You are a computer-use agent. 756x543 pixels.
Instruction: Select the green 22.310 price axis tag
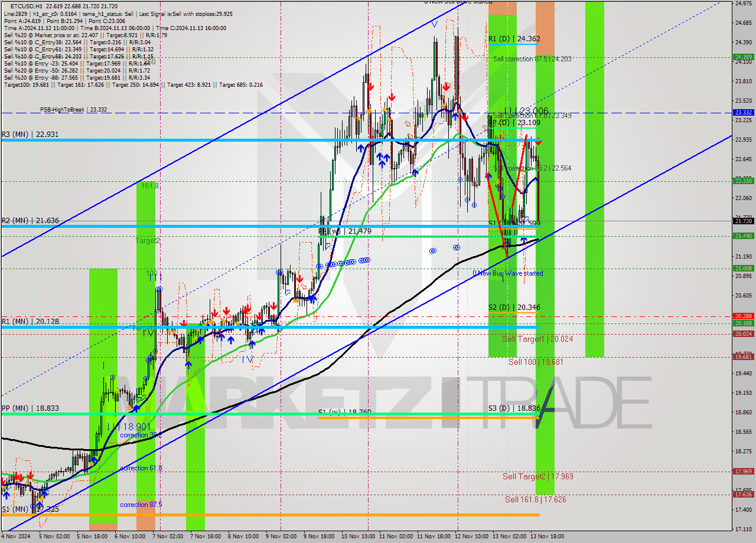(743, 181)
